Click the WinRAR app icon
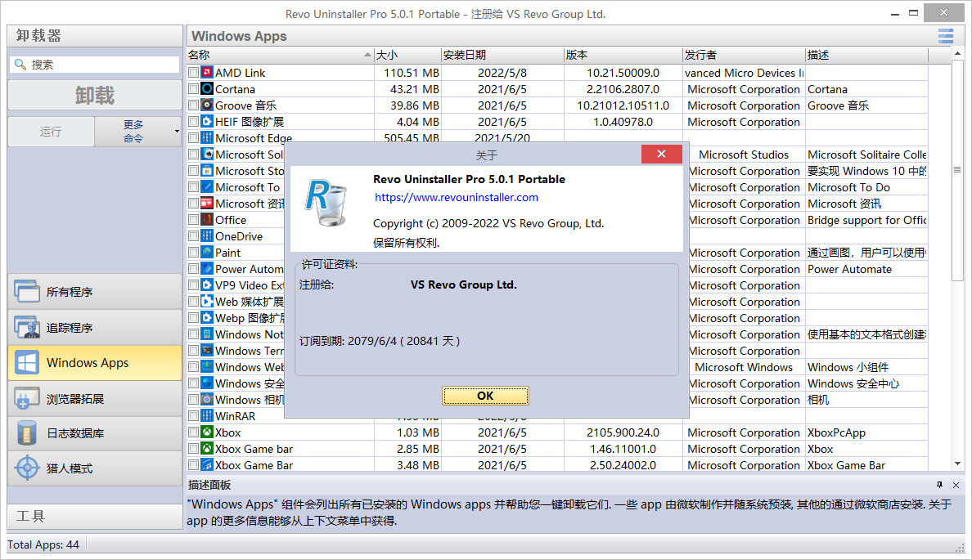Viewport: 972px width, 560px height. [x=207, y=416]
